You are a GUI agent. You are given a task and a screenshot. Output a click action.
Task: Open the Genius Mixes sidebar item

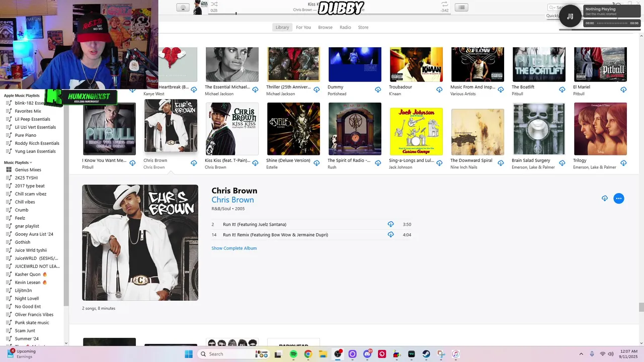tap(28, 170)
